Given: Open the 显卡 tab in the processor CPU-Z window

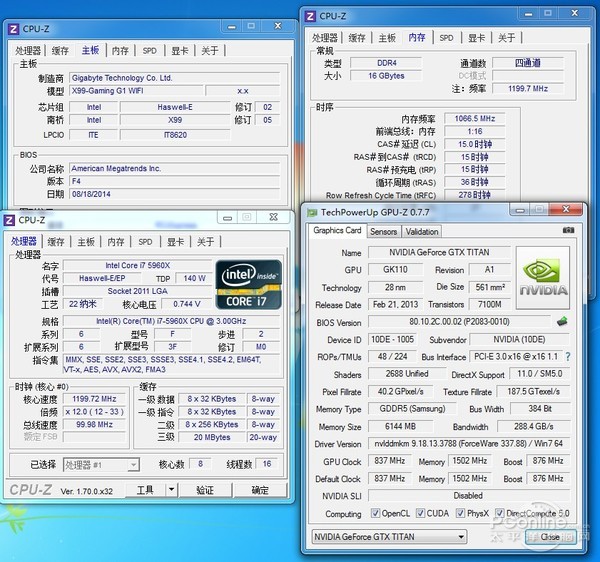Looking at the screenshot, I should point(175,241).
